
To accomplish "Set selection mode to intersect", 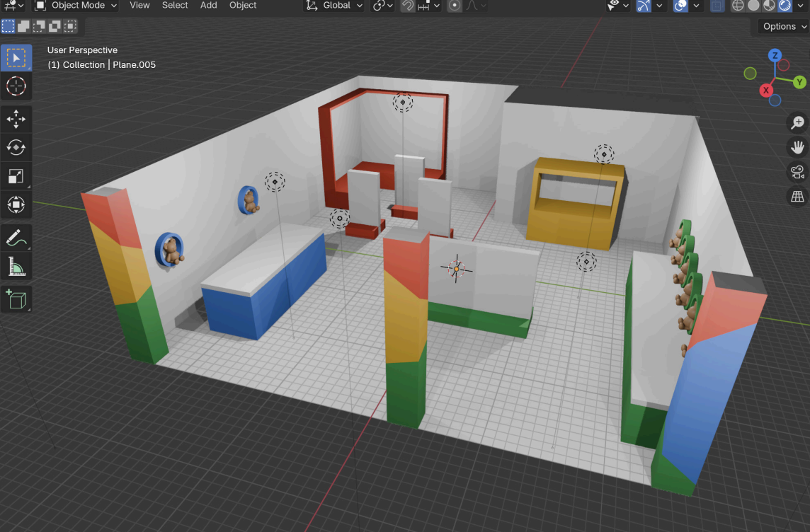I will 70,25.
